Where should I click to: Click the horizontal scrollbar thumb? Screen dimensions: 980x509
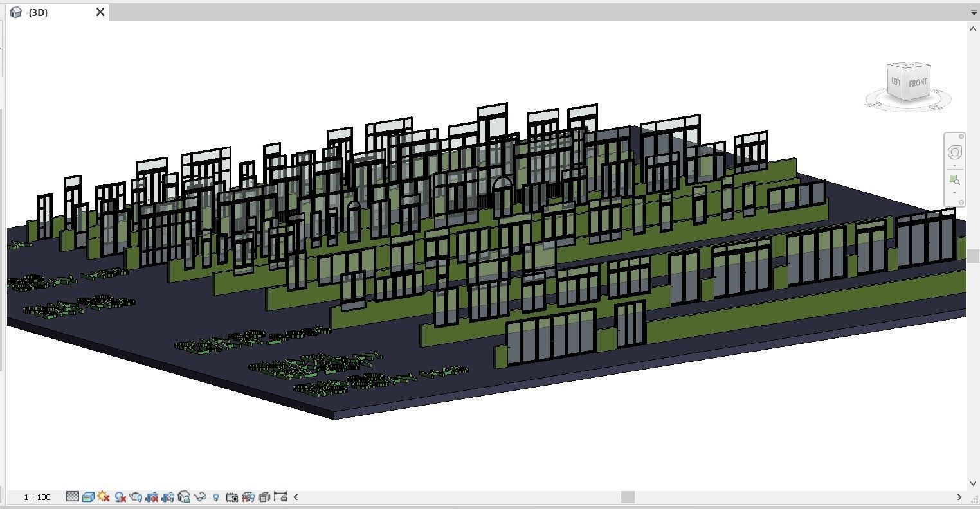[x=628, y=497]
